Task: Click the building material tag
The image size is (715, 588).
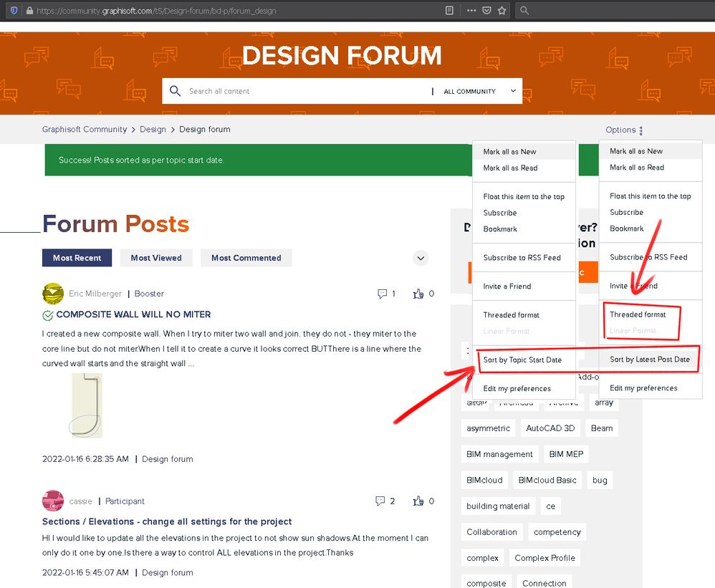Action: point(498,506)
